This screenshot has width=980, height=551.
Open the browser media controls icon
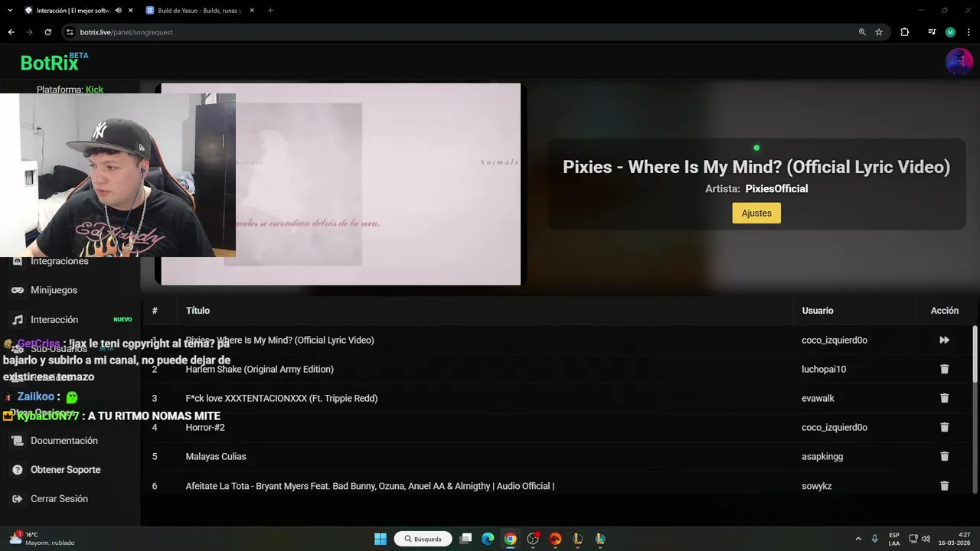click(x=932, y=32)
